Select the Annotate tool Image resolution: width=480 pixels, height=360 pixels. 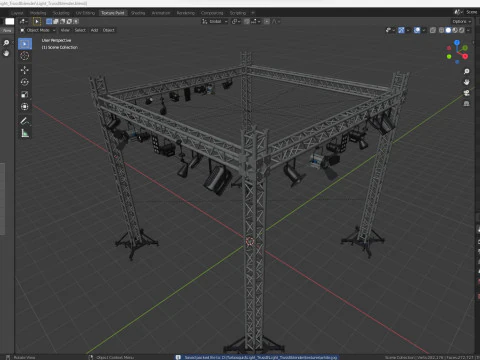tap(25, 121)
